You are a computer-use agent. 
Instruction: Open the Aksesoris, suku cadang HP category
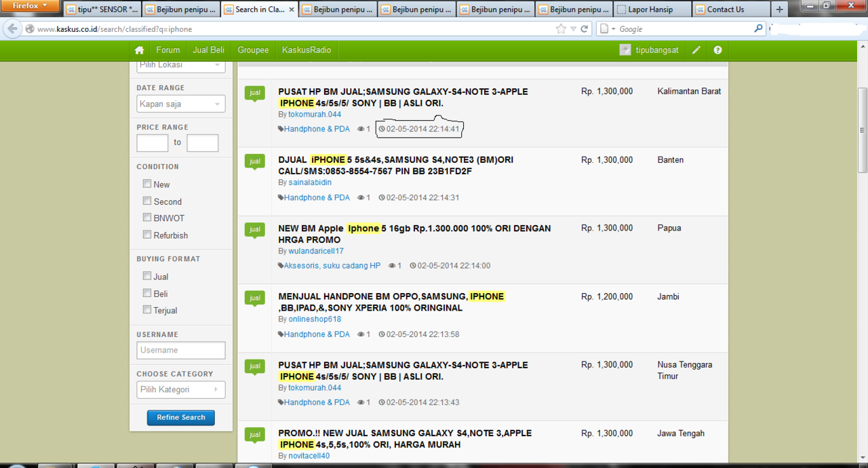pyautogui.click(x=332, y=266)
